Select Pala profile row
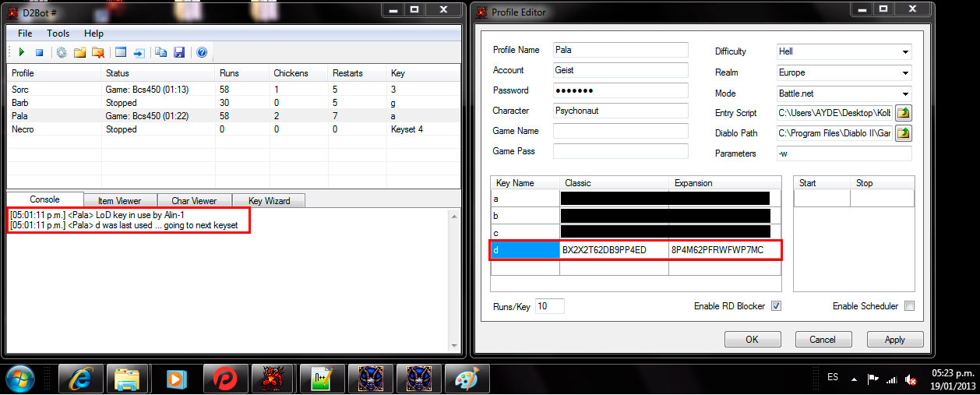This screenshot has height=395, width=980. 234,116
